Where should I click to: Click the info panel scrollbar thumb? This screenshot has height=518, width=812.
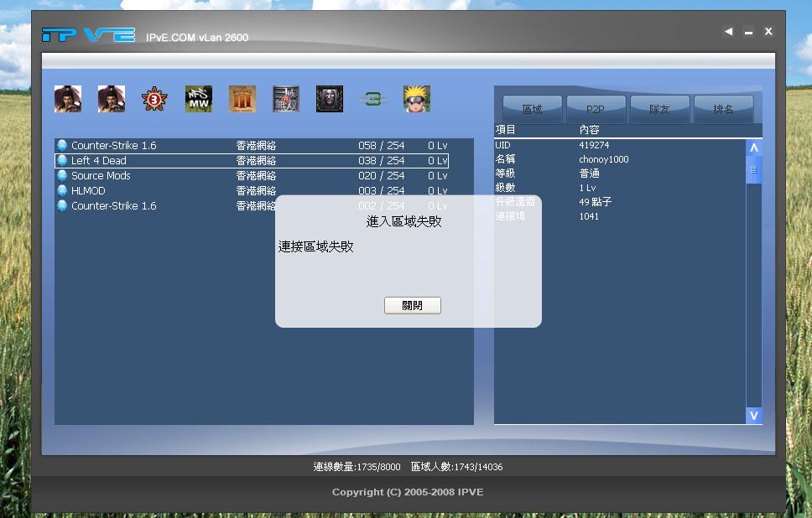[x=754, y=170]
